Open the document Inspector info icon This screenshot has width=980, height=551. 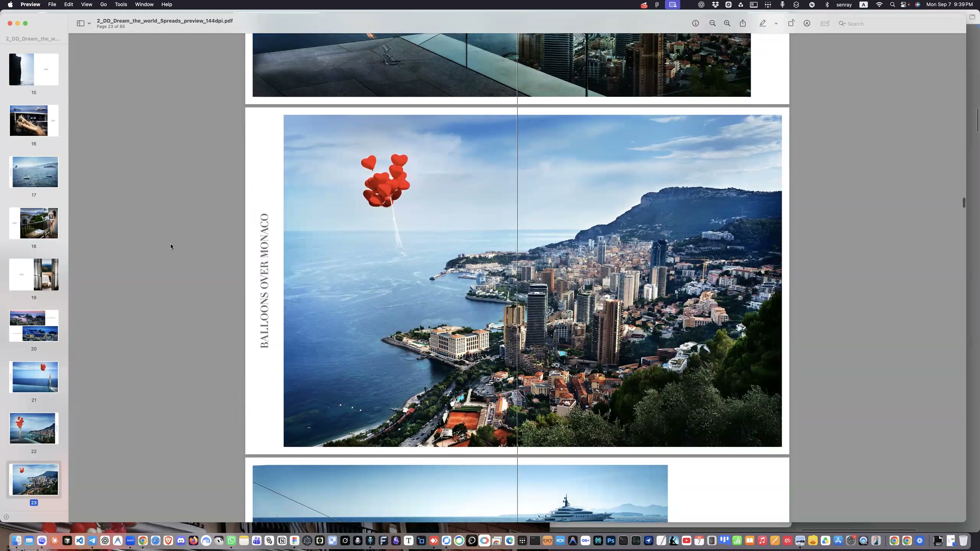coord(696,23)
